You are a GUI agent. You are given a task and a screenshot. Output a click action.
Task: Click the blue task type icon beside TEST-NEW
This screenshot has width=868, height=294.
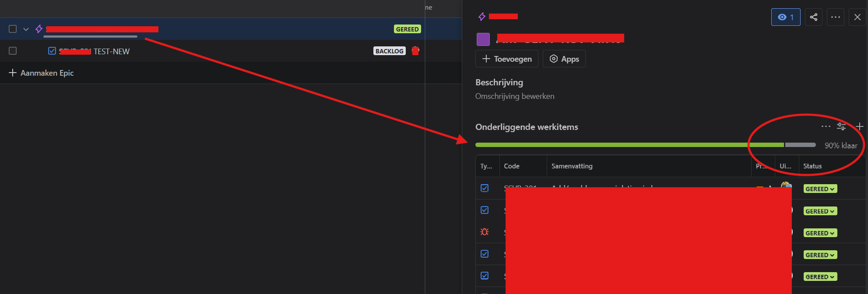[x=52, y=51]
